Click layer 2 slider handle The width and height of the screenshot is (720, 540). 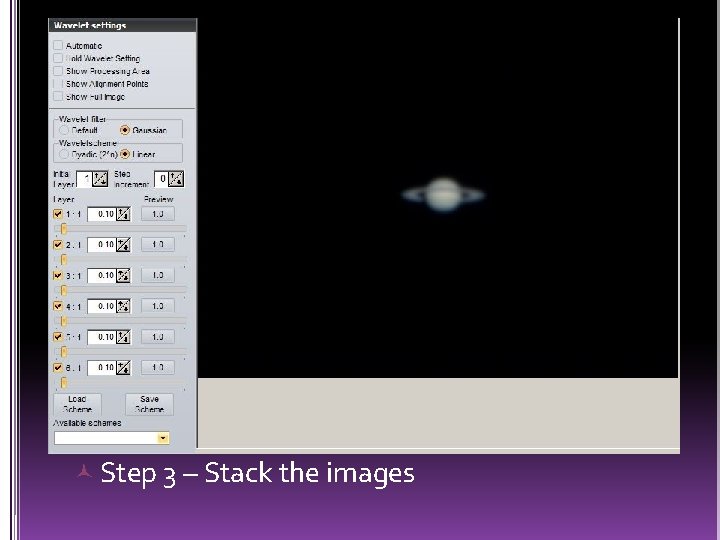click(63, 259)
